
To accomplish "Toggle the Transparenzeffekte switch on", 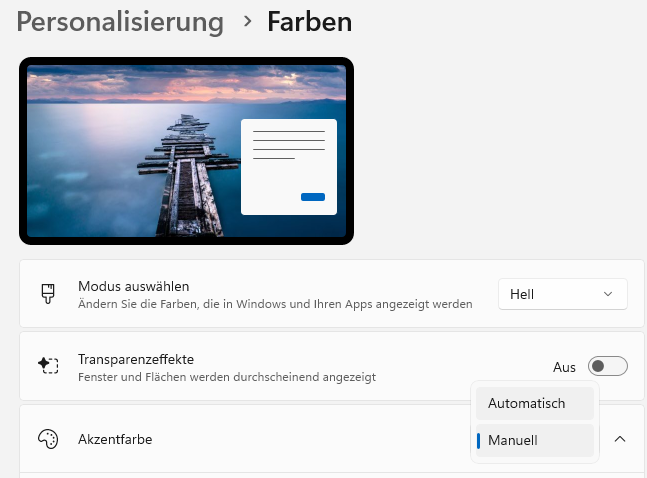I will (608, 367).
